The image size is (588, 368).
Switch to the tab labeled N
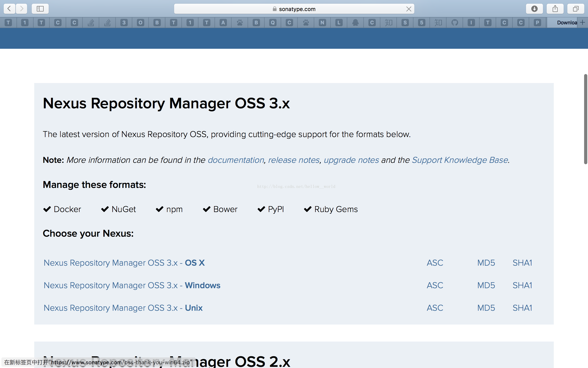point(322,23)
